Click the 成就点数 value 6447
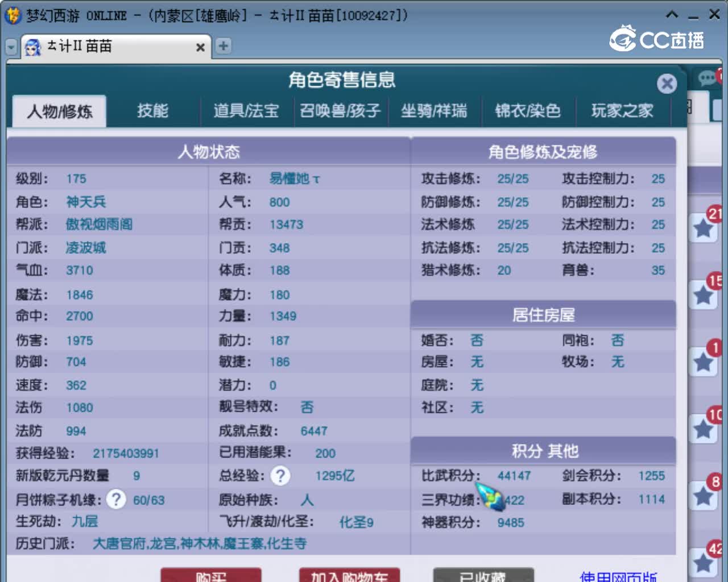 [x=314, y=431]
